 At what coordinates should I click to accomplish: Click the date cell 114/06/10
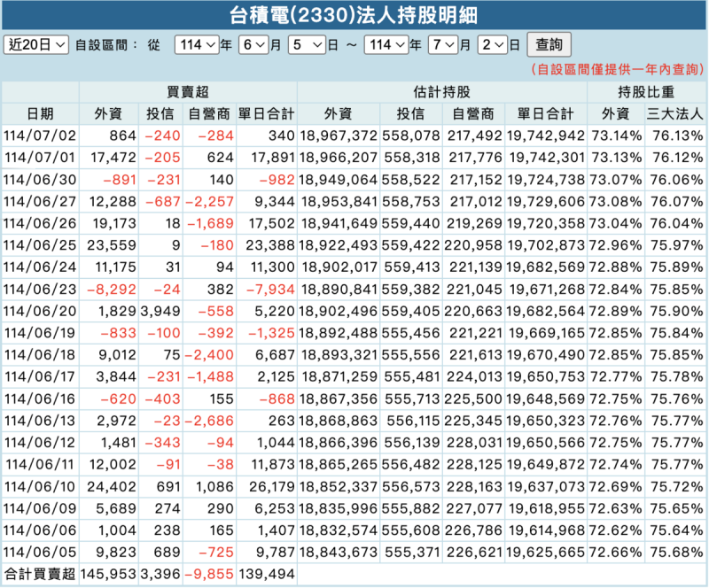point(40,487)
